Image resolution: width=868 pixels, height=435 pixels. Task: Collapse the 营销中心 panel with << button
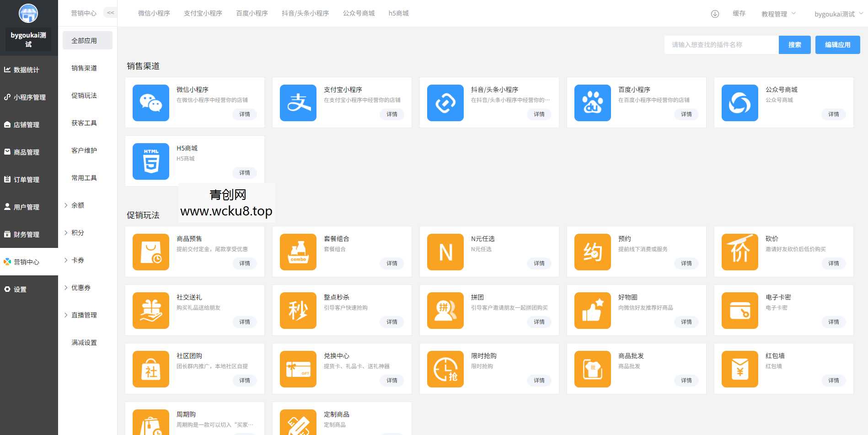(110, 12)
